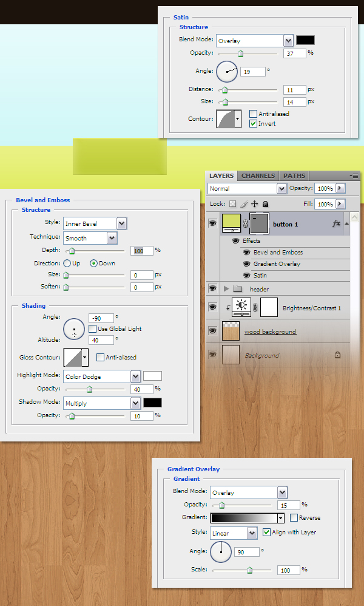This screenshot has width=364, height=606.
Task: Click the lock transparent pixels icon
Action: pyautogui.click(x=232, y=203)
